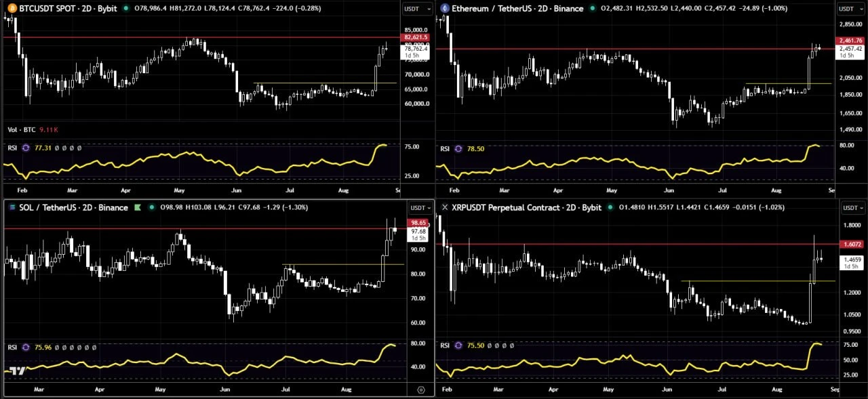This screenshot has height=399, width=868.
Task: Select yellow horizontal line on BTCUSDT chart
Action: [x=325, y=83]
